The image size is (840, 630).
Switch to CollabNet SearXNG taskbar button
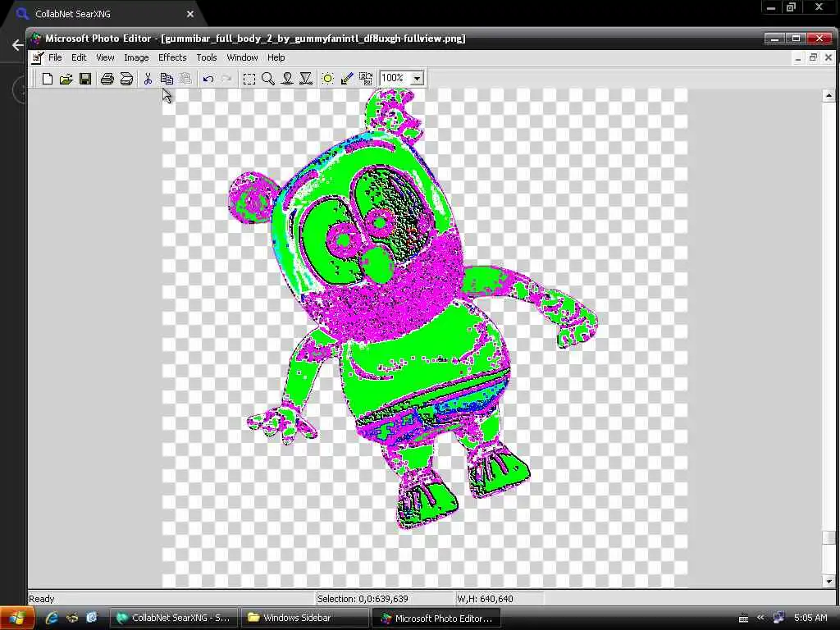[174, 619]
